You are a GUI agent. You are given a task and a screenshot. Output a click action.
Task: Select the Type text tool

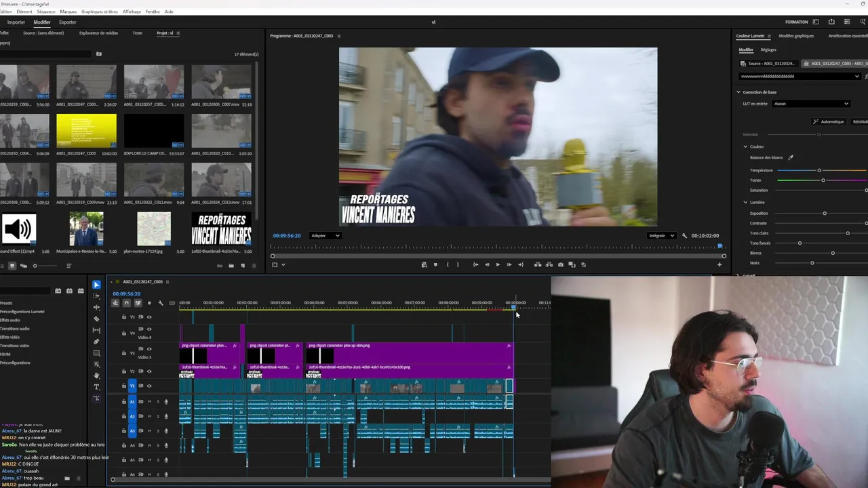click(96, 387)
